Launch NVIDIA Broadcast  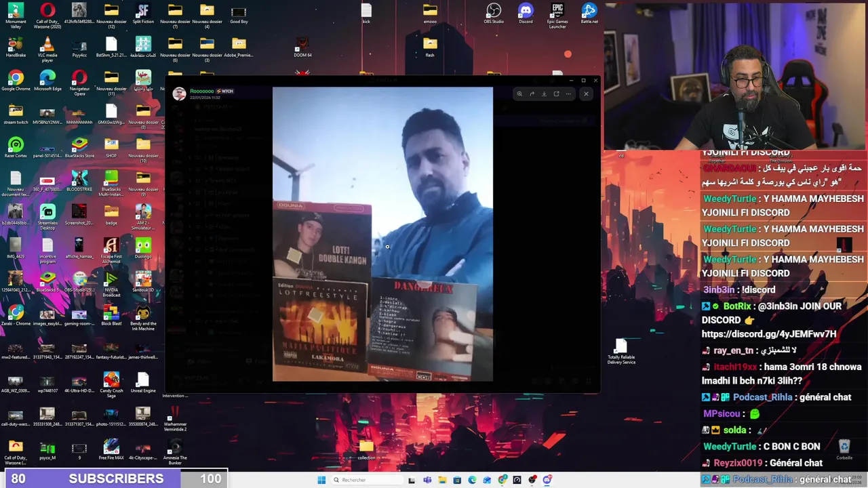[111, 284]
